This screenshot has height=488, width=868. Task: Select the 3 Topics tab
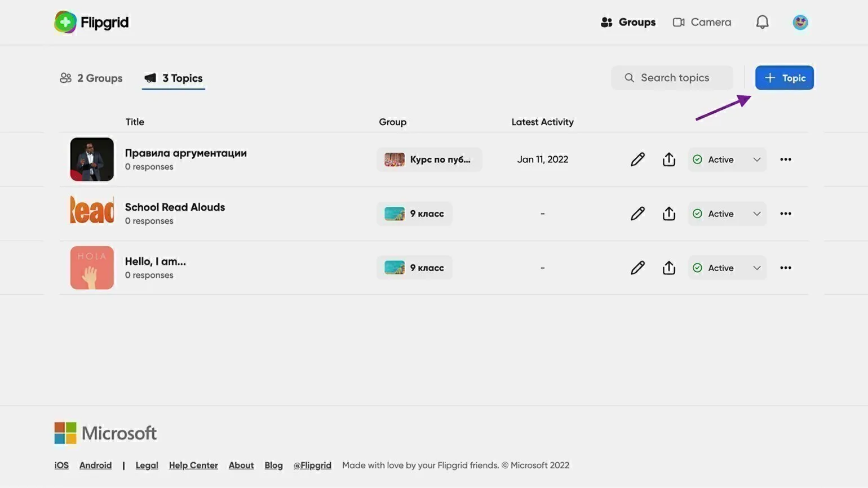click(174, 78)
